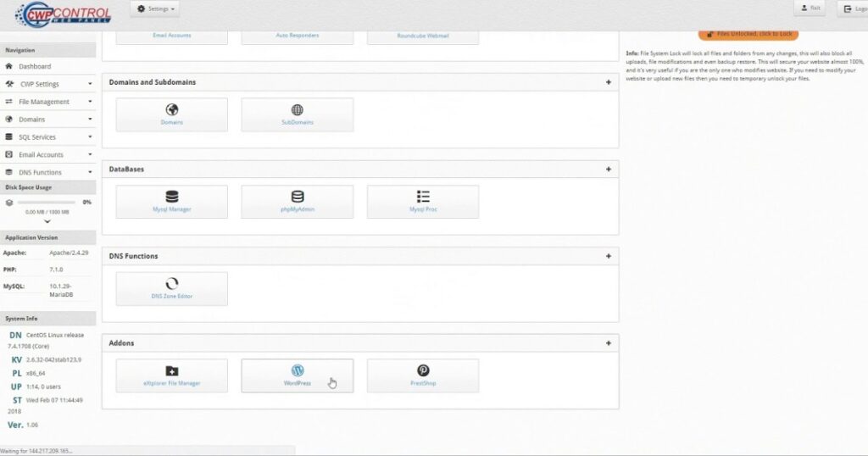The width and height of the screenshot is (868, 456).
Task: Click the Logout button top right
Action: [853, 8]
